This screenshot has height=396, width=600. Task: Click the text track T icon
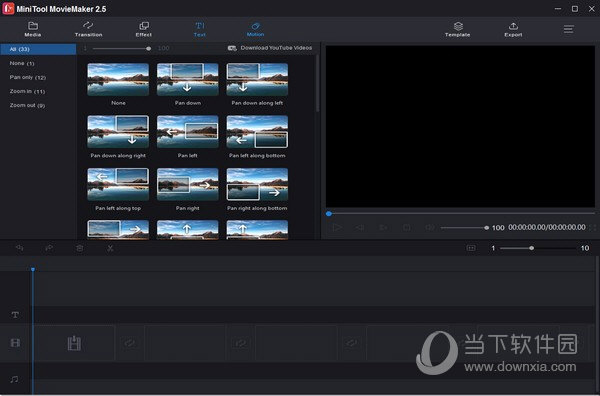click(15, 315)
